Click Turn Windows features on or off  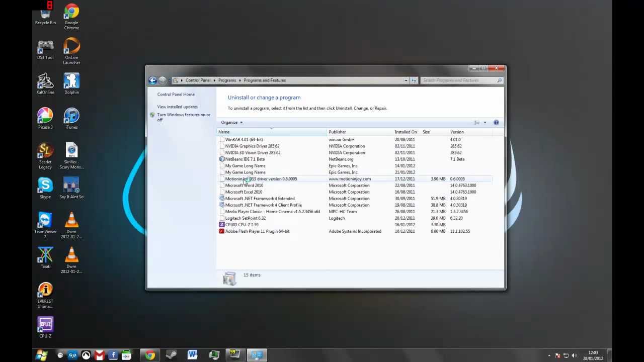tap(184, 117)
